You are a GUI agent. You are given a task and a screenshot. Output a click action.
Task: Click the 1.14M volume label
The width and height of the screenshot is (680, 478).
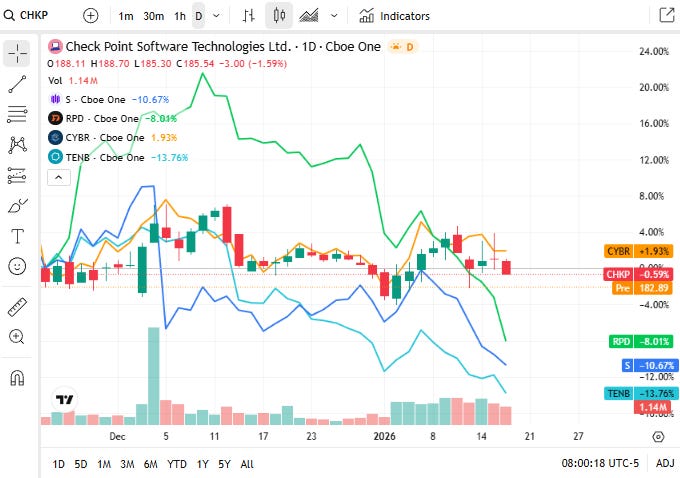653,407
